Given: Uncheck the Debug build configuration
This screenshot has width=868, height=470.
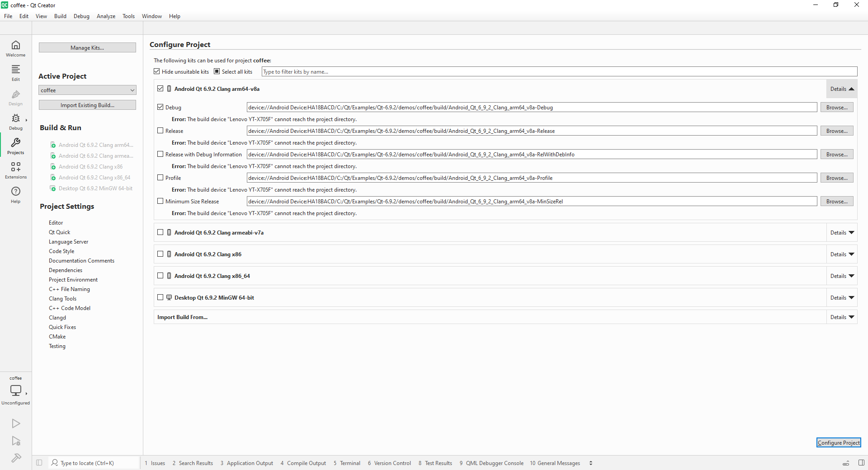Looking at the screenshot, I should (160, 107).
